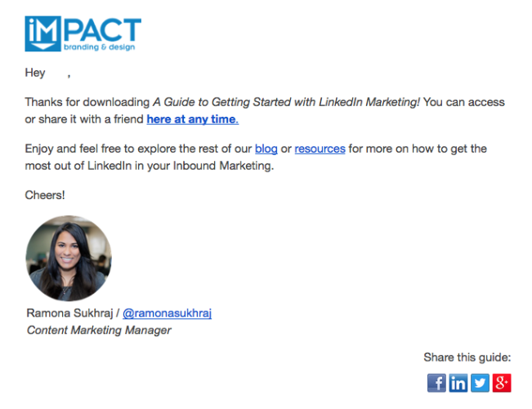
Task: Share the guide via LinkedIn icon
Action: [458, 382]
